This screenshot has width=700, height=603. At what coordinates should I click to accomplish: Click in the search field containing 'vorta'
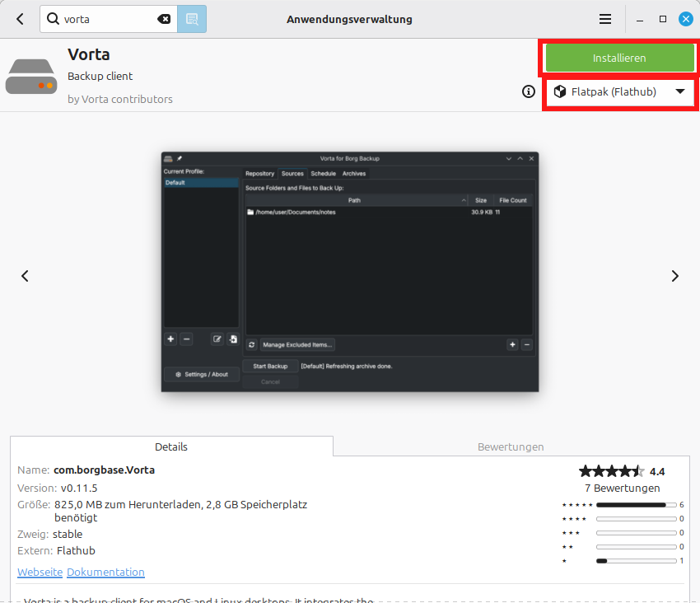pos(110,19)
